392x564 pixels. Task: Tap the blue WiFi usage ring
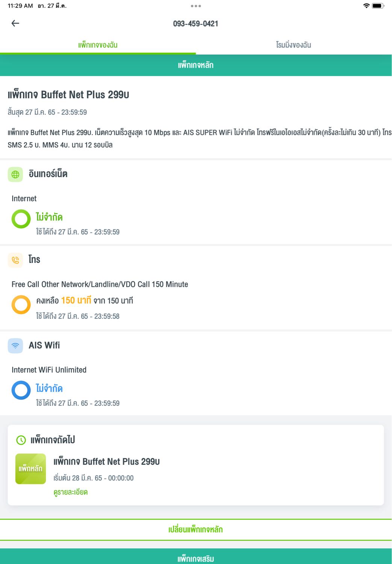point(21,390)
